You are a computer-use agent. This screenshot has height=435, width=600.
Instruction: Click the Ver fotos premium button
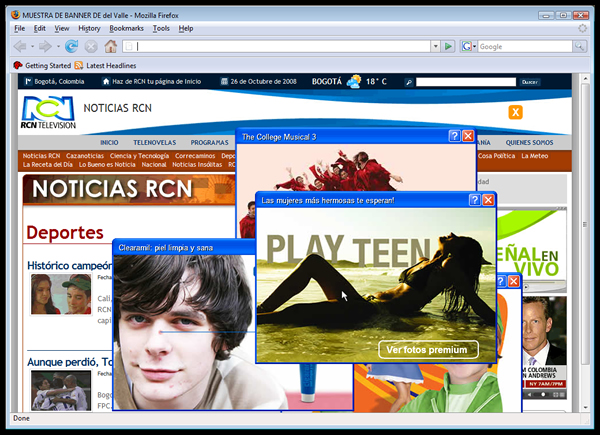[x=428, y=349]
